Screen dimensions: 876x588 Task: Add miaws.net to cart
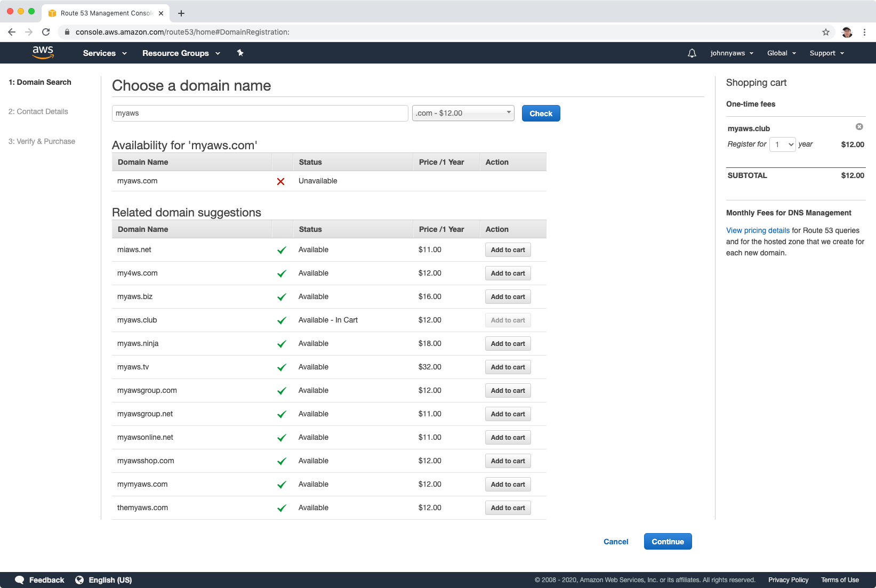(x=508, y=250)
